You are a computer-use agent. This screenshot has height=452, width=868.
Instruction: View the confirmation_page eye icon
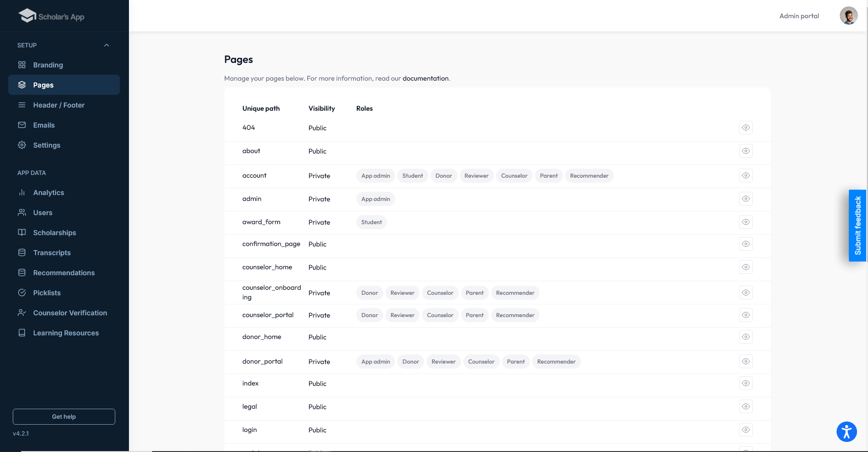(746, 244)
